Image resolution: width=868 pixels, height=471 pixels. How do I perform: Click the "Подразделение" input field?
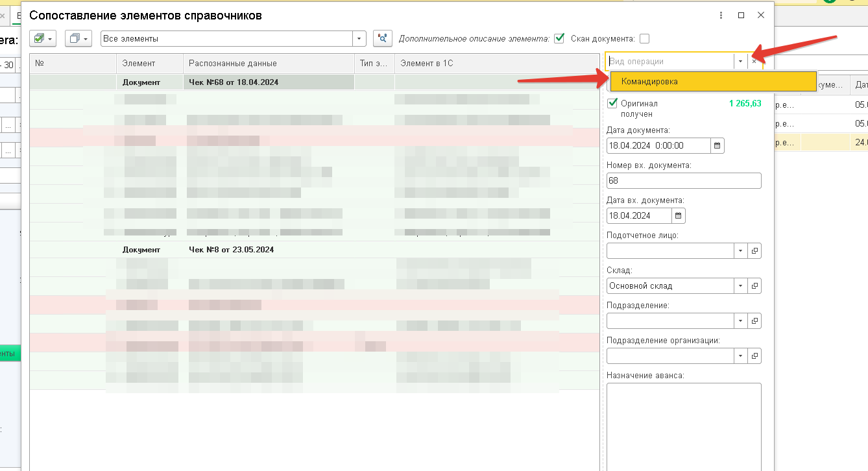point(670,320)
